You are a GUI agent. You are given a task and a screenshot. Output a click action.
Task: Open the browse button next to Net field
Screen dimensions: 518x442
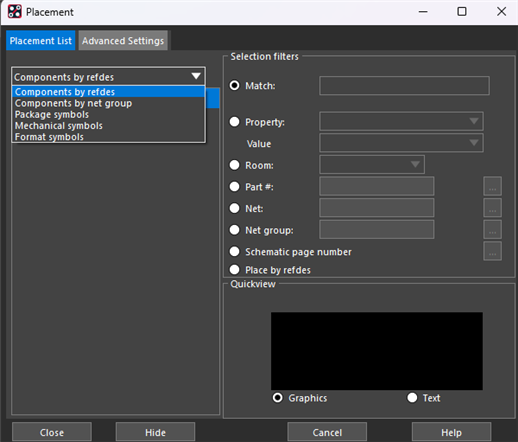tap(492, 208)
